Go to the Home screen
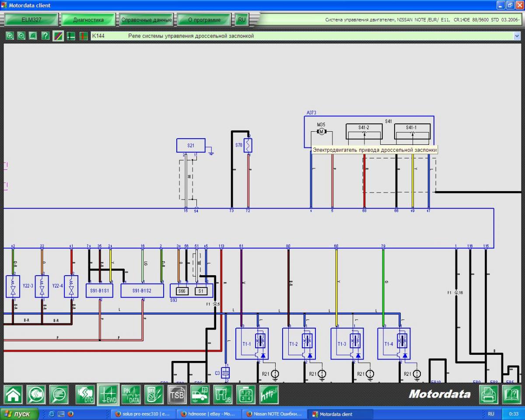Screen dimensions: 525x420 [13, 394]
